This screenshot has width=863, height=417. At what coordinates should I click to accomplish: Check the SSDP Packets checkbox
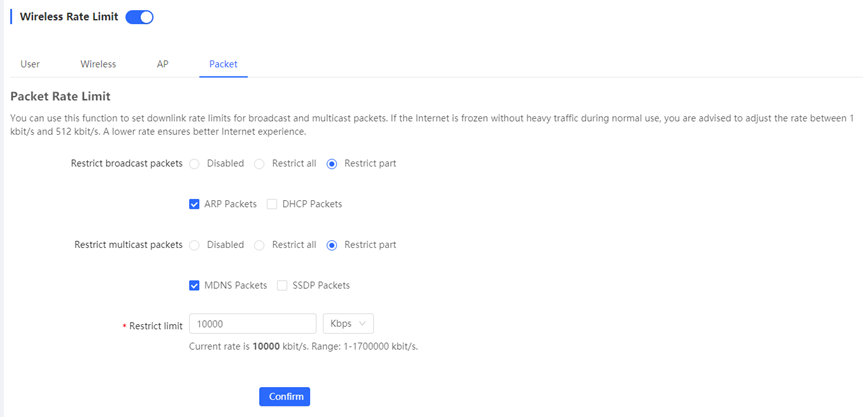(x=282, y=286)
